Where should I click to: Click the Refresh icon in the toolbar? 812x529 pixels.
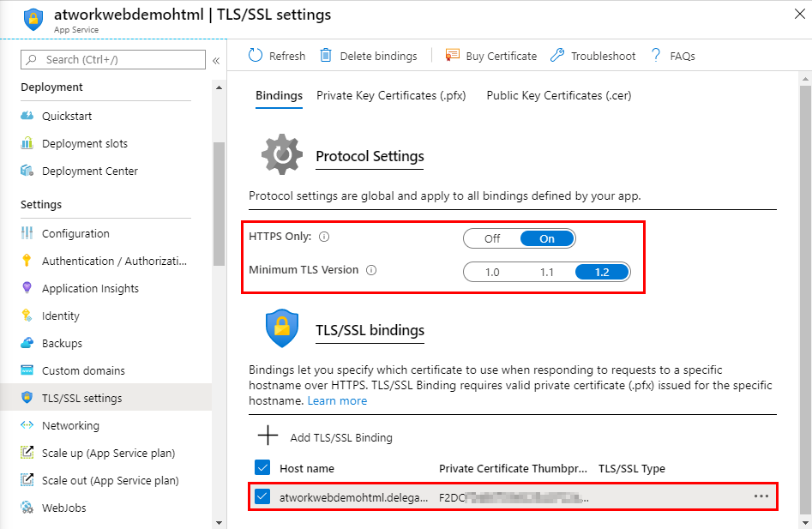tap(256, 56)
